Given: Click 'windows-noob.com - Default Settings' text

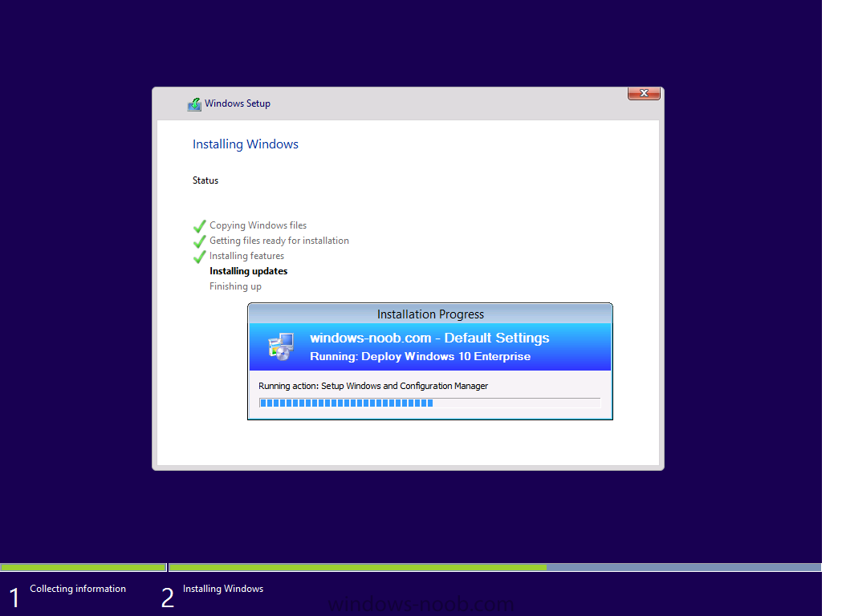Looking at the screenshot, I should click(429, 338).
